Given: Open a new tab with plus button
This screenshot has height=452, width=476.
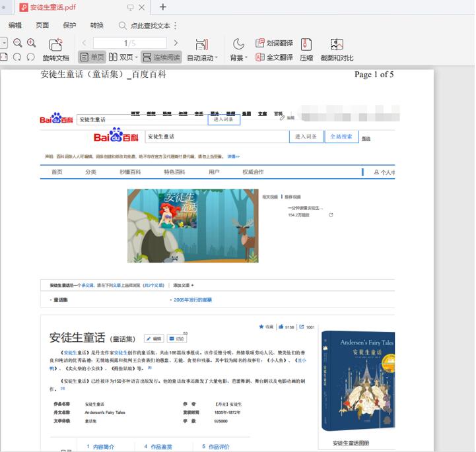Looking at the screenshot, I should (162, 7).
